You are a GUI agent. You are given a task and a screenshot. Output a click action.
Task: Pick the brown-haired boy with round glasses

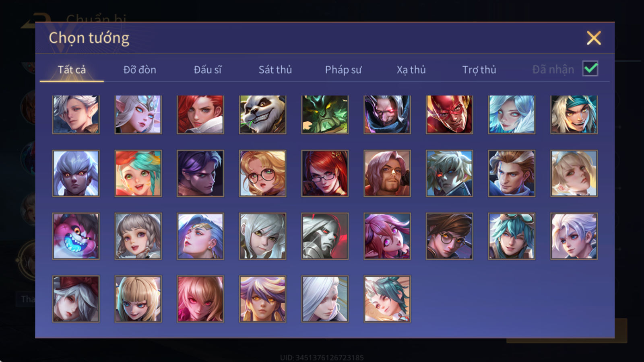point(449,236)
